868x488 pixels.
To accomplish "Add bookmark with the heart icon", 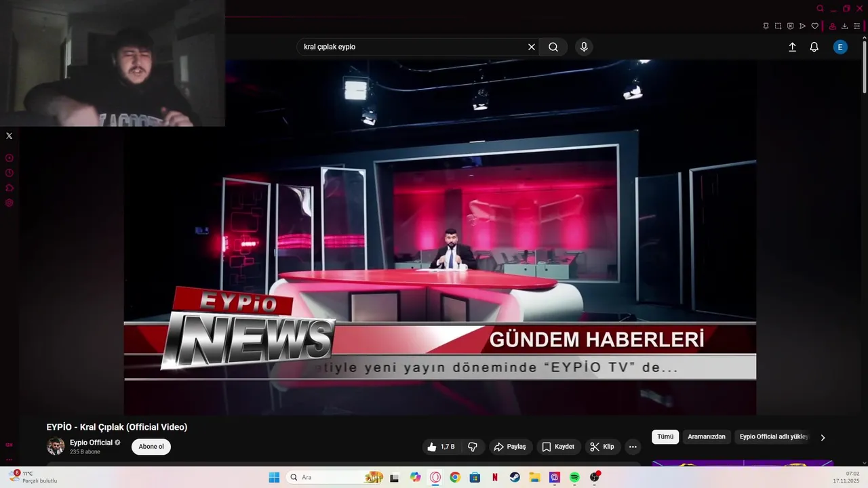I will tap(814, 26).
